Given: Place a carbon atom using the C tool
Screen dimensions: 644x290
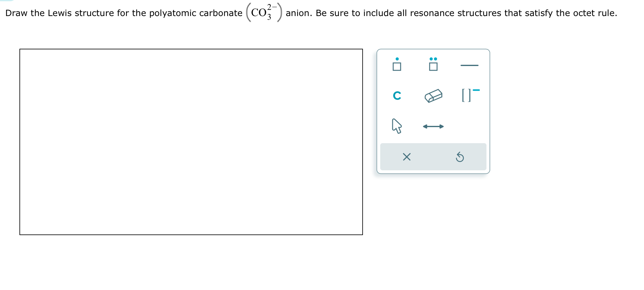Looking at the screenshot, I should coord(397,96).
